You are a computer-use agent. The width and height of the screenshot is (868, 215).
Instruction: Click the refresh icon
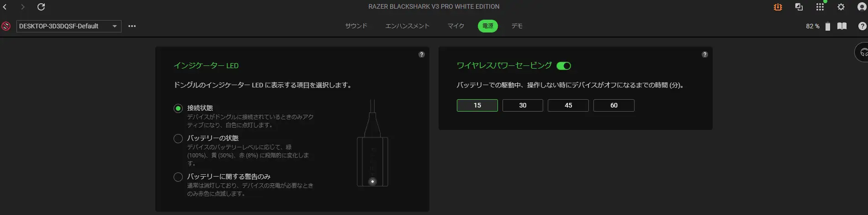[41, 7]
